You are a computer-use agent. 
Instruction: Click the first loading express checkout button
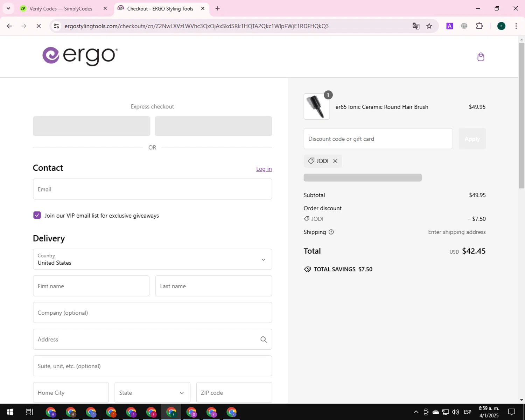[x=92, y=126]
